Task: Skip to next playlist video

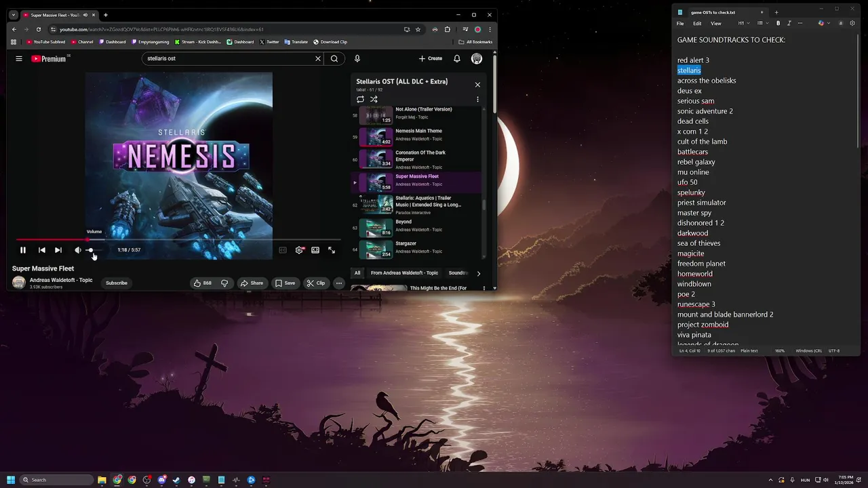Action: [58, 250]
